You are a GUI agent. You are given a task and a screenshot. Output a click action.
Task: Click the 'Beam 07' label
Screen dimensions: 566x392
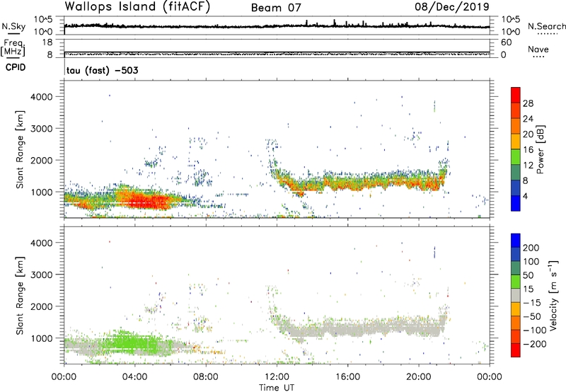coord(276,8)
